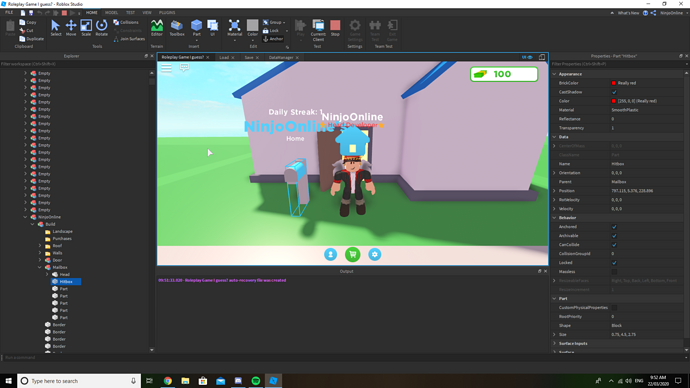Collapse the Mailbox model in Explorer

pos(40,267)
